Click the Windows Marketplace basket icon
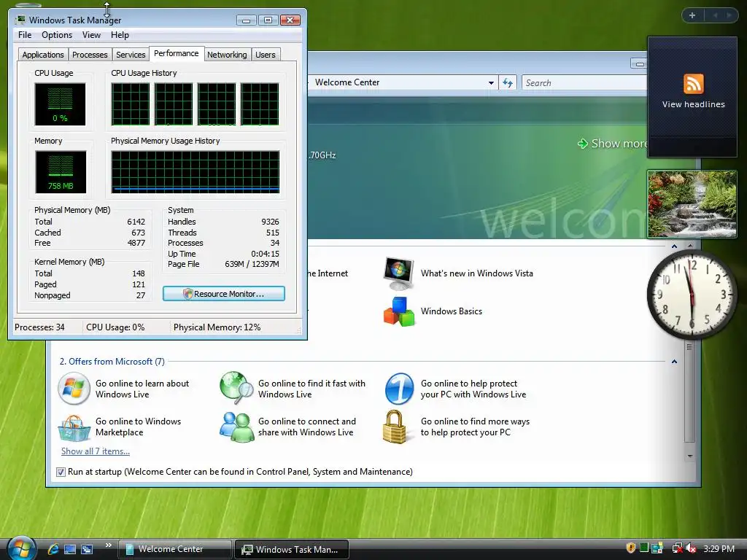 74,427
